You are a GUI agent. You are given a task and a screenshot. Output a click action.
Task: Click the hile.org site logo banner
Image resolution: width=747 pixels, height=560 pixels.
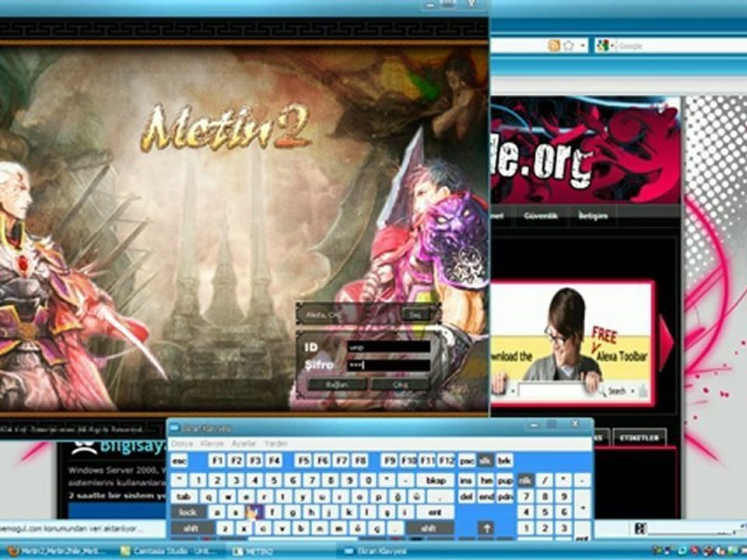tap(585, 150)
